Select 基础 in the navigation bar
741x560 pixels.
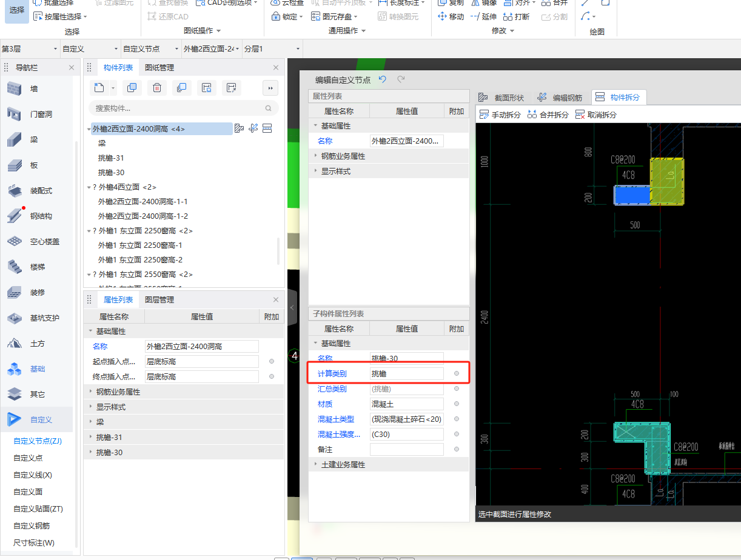point(38,368)
